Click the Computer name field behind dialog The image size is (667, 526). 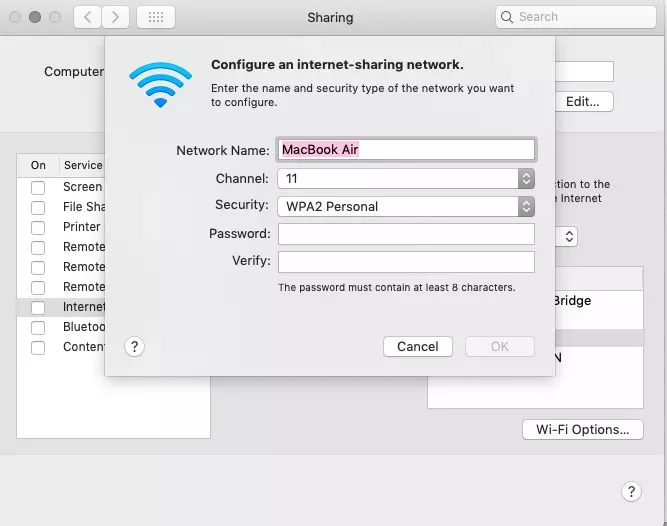(584, 71)
